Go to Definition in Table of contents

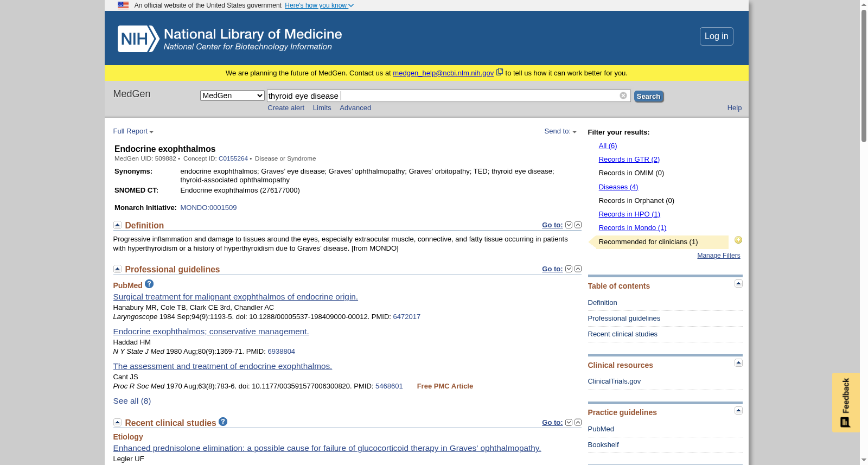(602, 303)
